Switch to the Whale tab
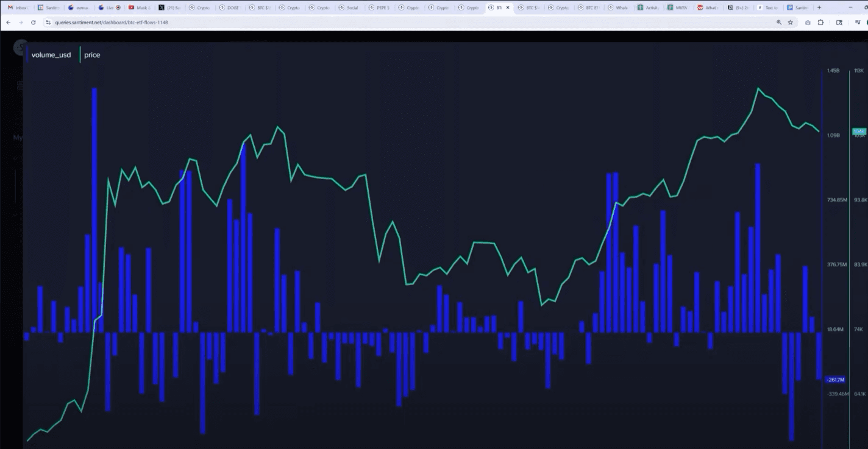 point(618,8)
